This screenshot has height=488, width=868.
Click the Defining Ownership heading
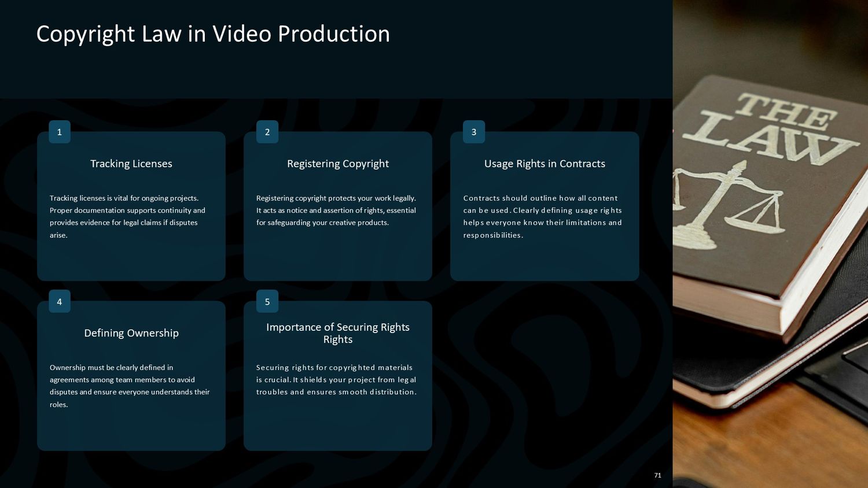click(x=131, y=333)
